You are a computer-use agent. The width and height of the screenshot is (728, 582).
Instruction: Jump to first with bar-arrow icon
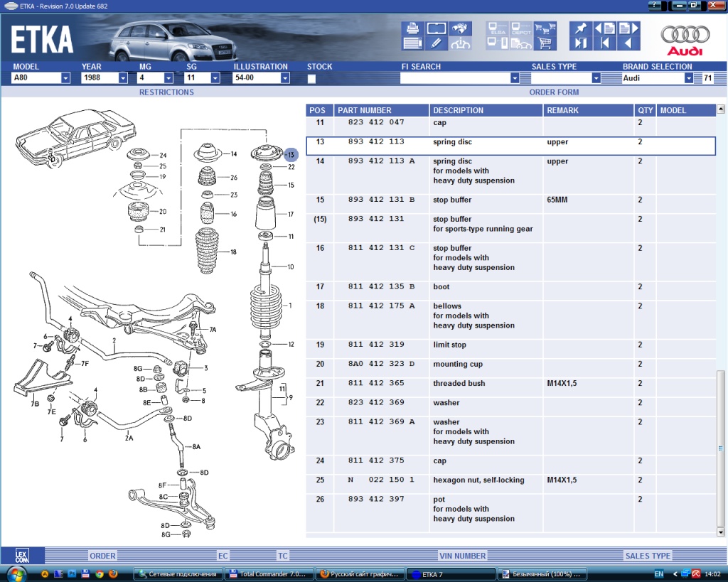pos(604,43)
